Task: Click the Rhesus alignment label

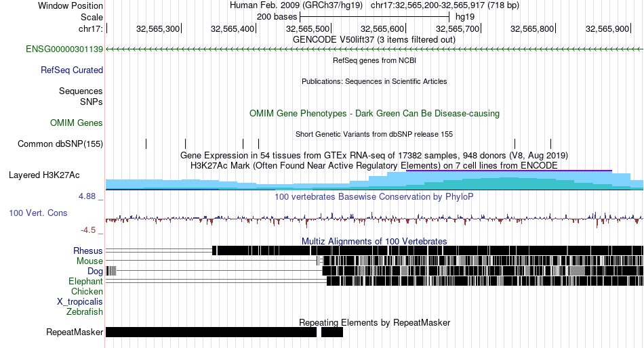Action: point(88,251)
